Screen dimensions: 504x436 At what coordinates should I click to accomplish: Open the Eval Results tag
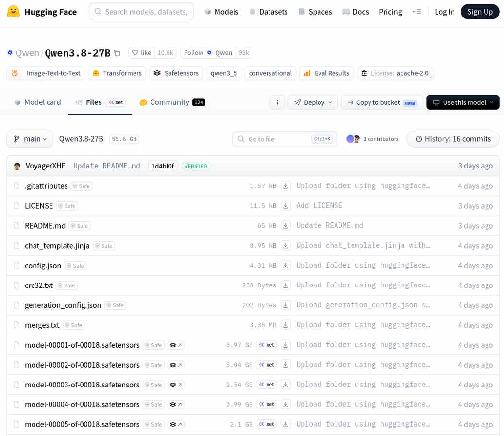327,73
